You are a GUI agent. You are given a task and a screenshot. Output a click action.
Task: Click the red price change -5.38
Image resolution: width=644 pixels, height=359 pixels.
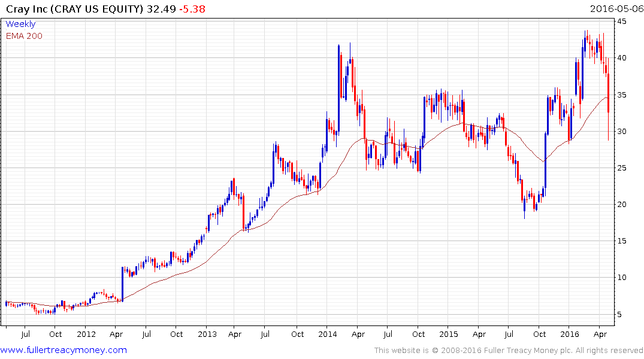pyautogui.click(x=192, y=9)
